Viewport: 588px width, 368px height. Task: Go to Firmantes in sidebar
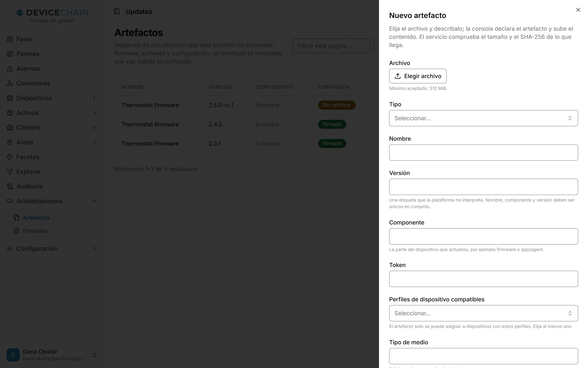point(35,231)
